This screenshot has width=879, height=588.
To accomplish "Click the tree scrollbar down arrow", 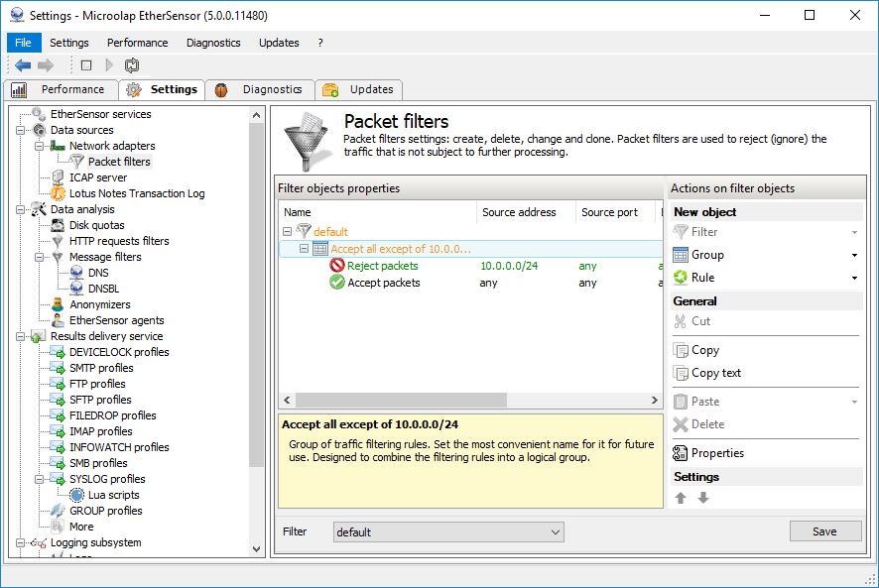I will point(256,549).
